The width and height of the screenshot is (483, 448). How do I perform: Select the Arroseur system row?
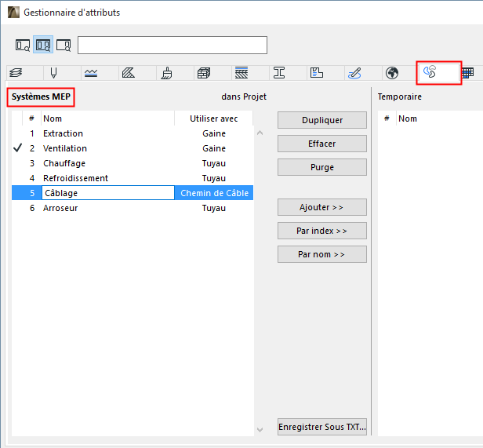(x=133, y=208)
